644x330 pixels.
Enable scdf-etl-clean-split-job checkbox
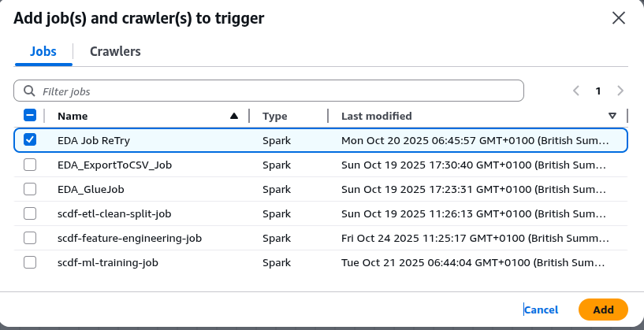tap(30, 213)
